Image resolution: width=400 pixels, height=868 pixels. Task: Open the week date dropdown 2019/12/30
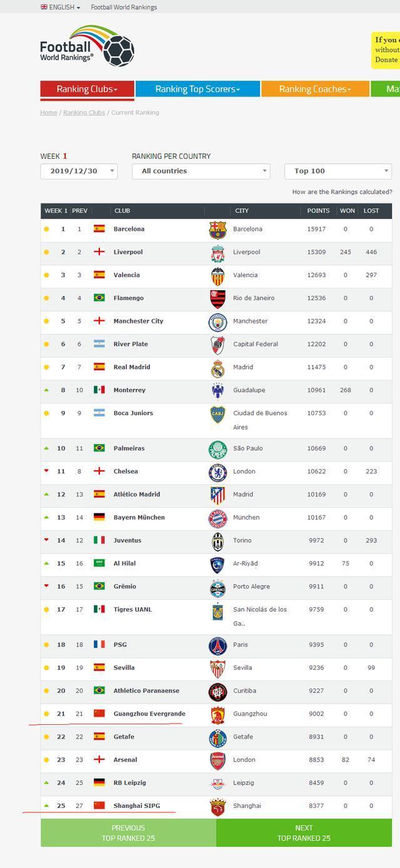click(79, 171)
